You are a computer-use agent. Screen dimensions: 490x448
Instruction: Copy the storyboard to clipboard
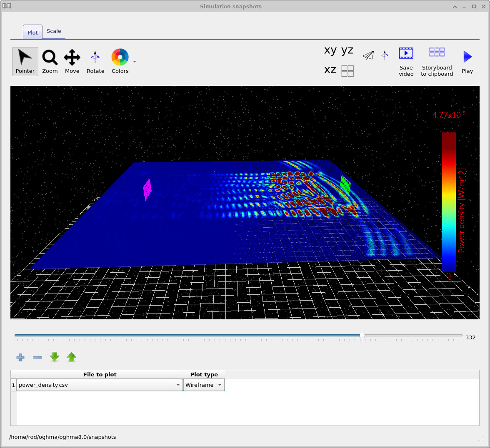point(437,61)
